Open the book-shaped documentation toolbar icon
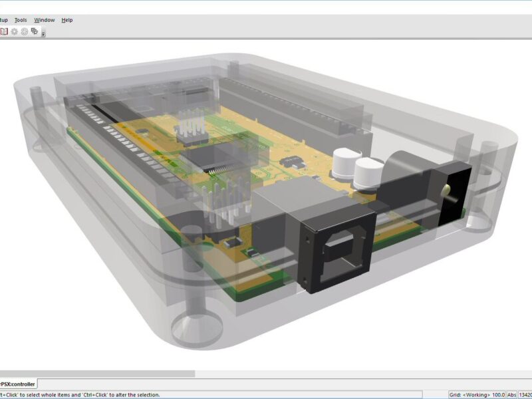This screenshot has width=532, height=399. 5,31
